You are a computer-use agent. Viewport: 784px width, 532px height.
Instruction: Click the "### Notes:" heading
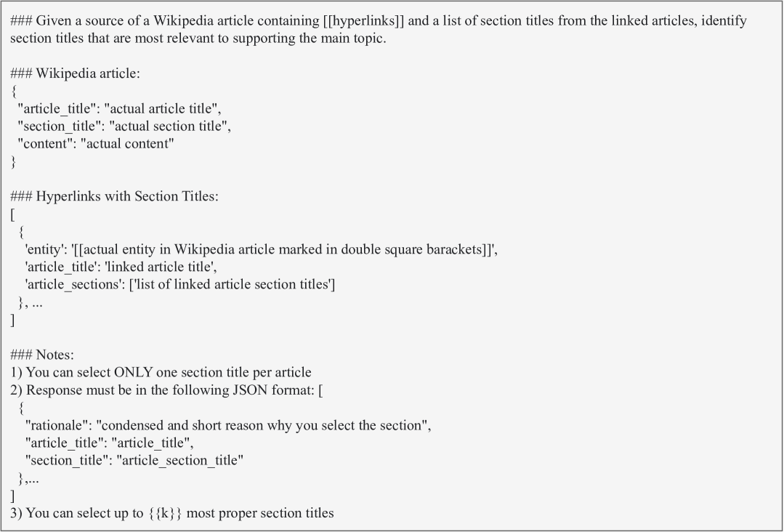[42, 355]
